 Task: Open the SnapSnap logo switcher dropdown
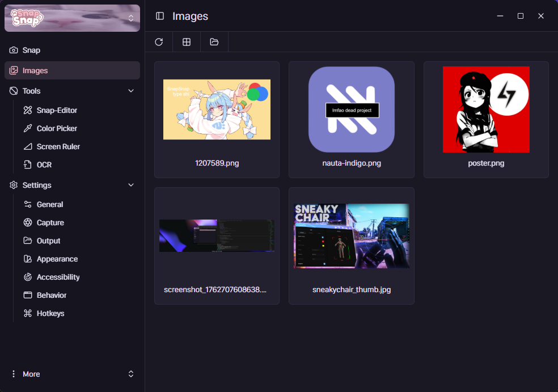(131, 18)
